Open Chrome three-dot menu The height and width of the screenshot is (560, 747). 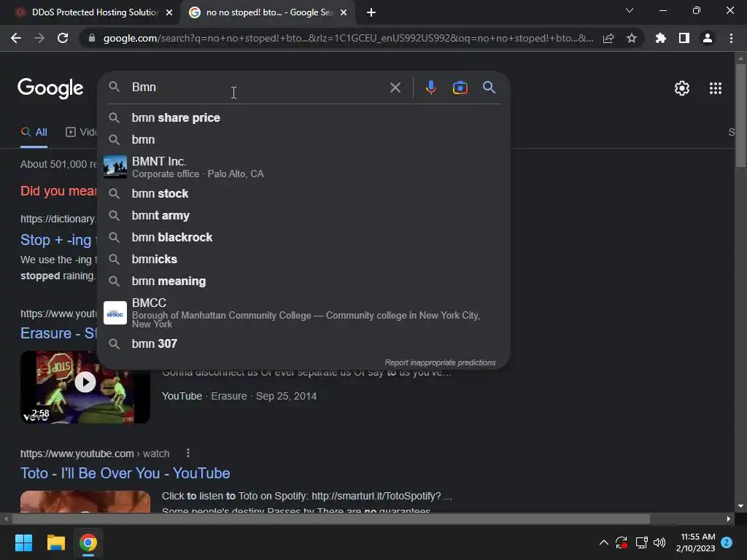pos(731,38)
